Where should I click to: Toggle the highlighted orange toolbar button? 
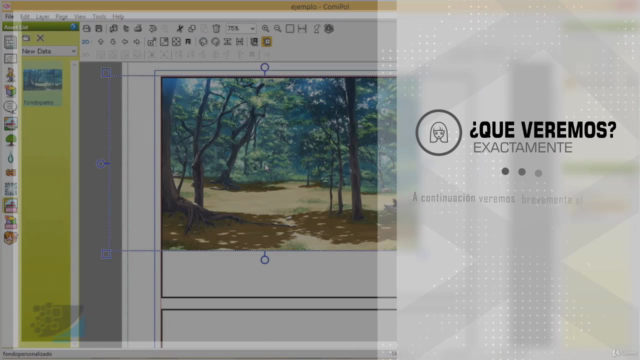point(267,42)
